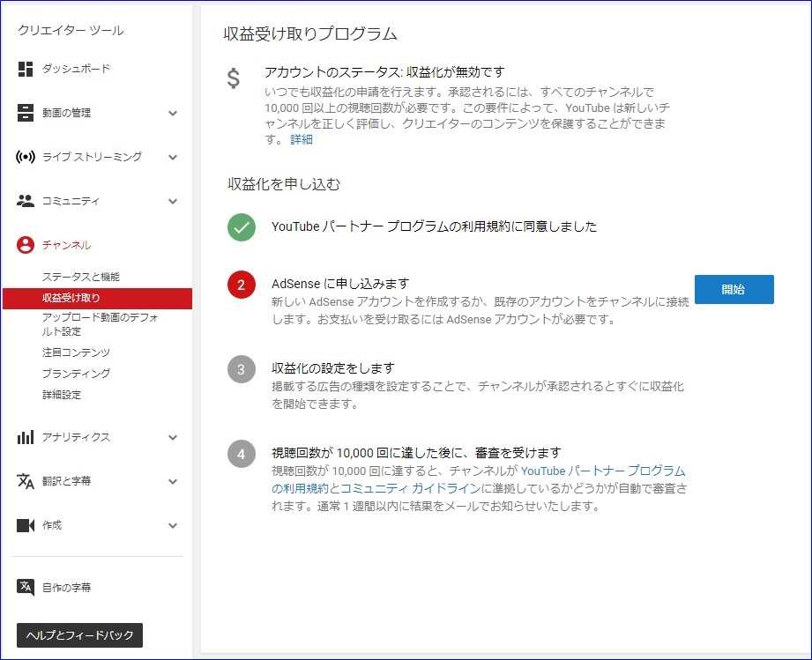The image size is (812, 660).
Task: Click the grey step 3 circle
Action: pyautogui.click(x=242, y=369)
